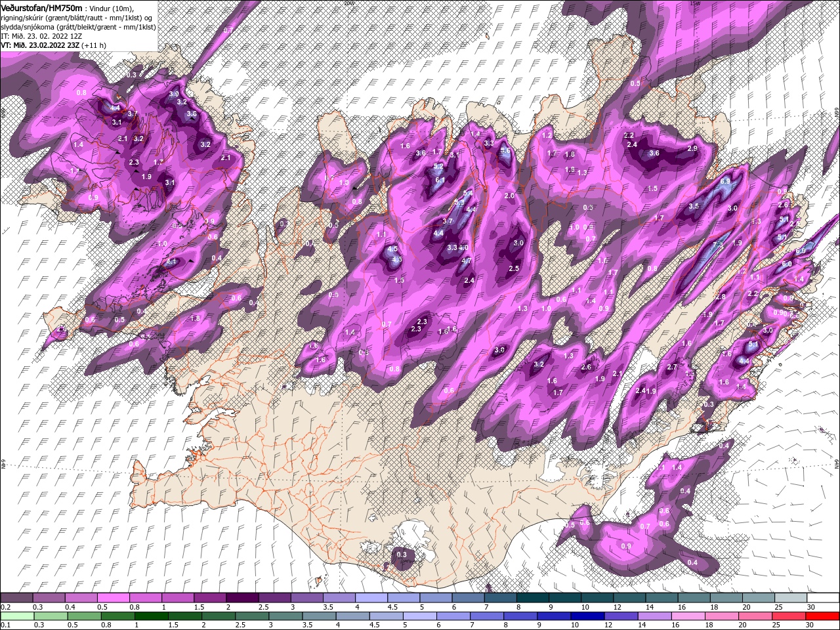840x630 pixels.
Task: Click the '0.2' label under the upper color scale
Action: pos(5,607)
